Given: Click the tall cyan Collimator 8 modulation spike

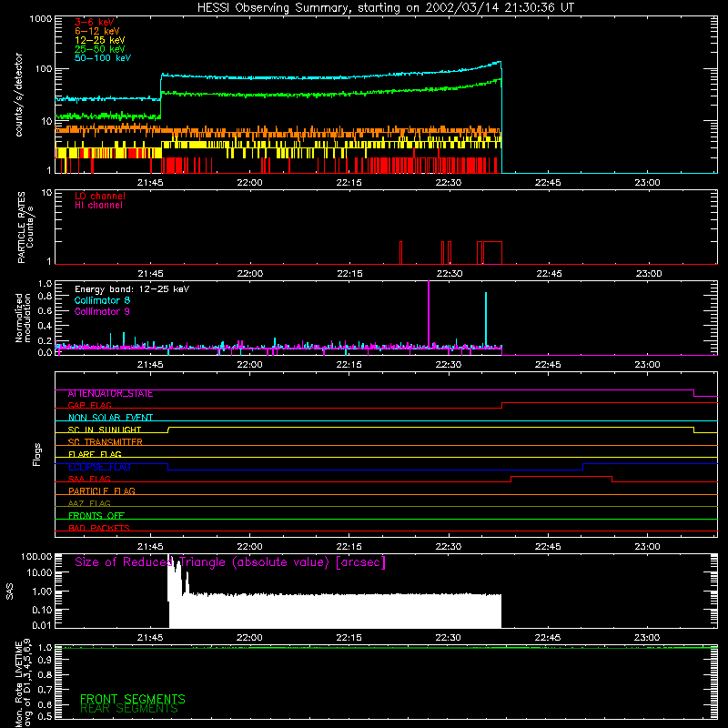Looking at the screenshot, I should pyautogui.click(x=486, y=319).
